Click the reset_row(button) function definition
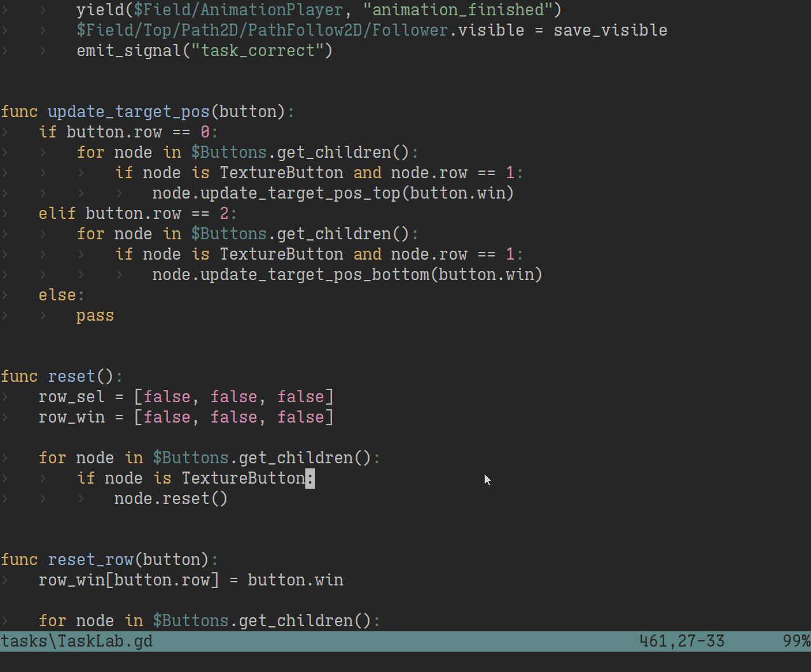 click(109, 560)
